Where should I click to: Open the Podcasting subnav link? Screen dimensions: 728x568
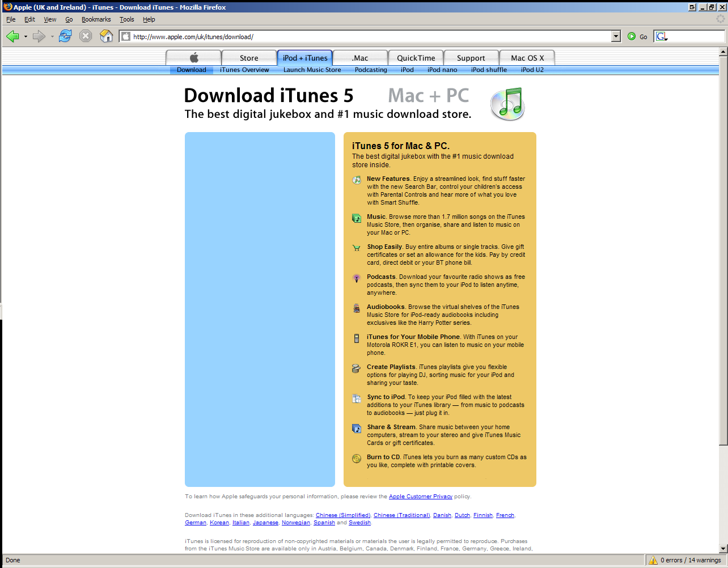(x=371, y=70)
